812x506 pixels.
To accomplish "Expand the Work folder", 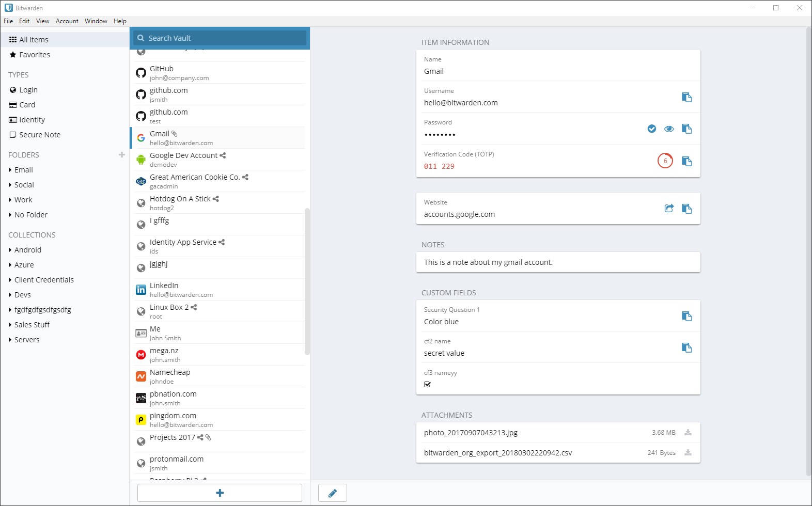I will 23,200.
